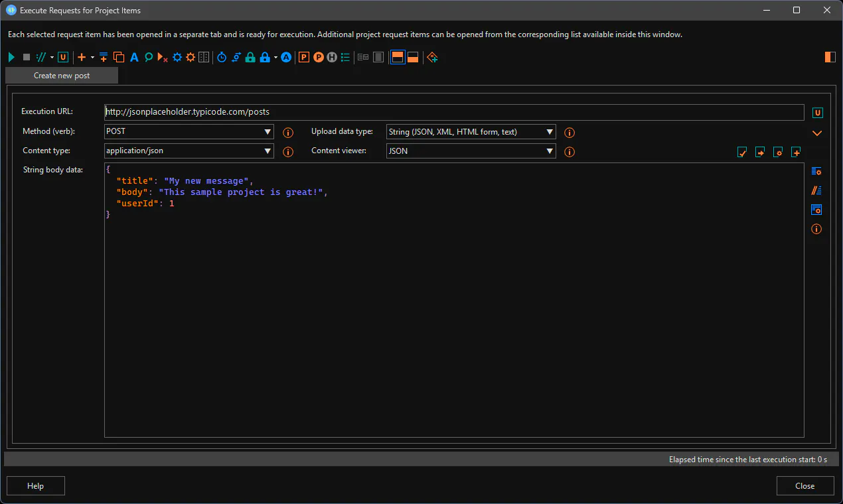Click the Close button at bottom right

point(805,486)
